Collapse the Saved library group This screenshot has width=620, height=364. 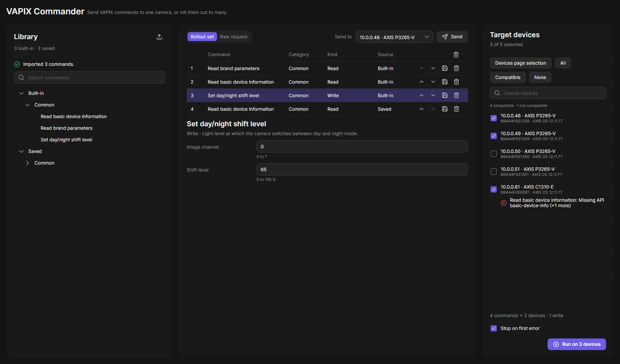[x=21, y=151]
